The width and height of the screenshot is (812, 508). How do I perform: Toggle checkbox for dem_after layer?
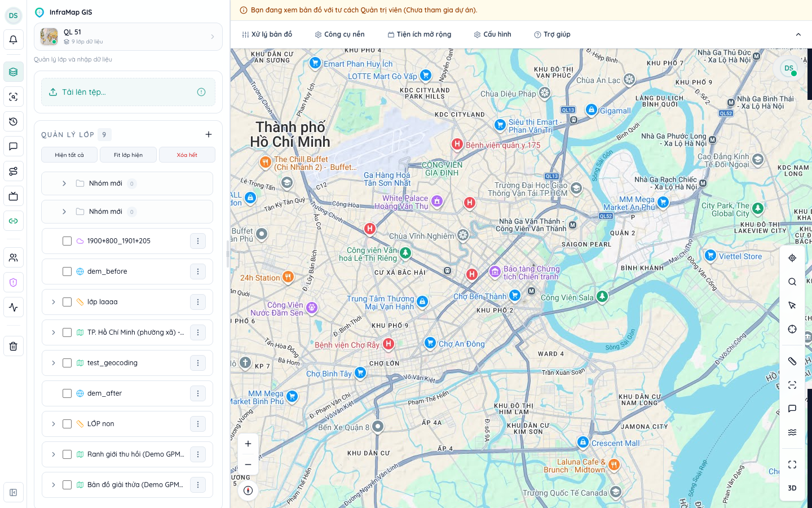tap(67, 393)
